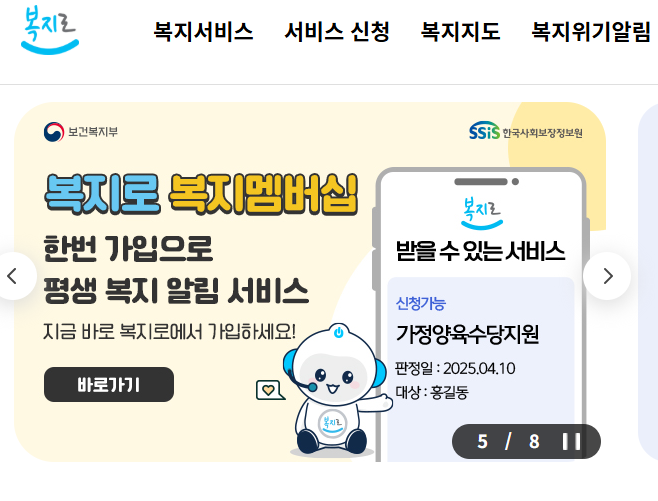Click the 복지로 logo in the header
The image size is (658, 501).
50,30
